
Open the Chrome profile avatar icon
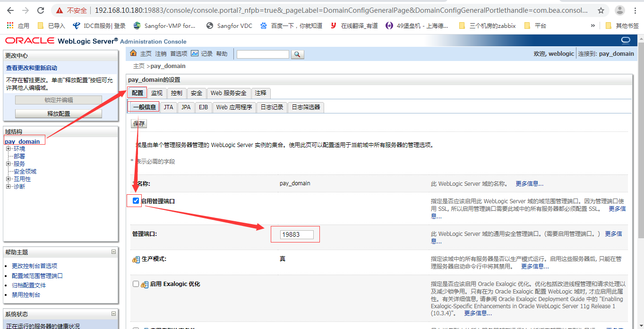620,10
